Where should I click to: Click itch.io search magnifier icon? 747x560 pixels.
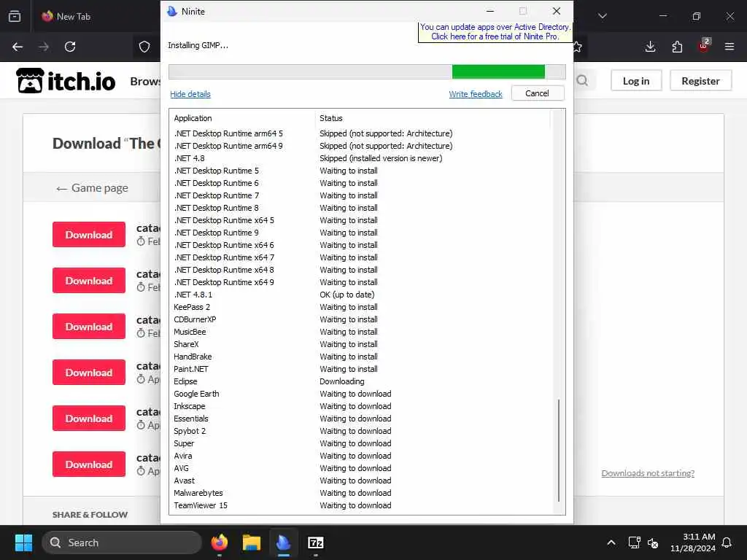[582, 80]
